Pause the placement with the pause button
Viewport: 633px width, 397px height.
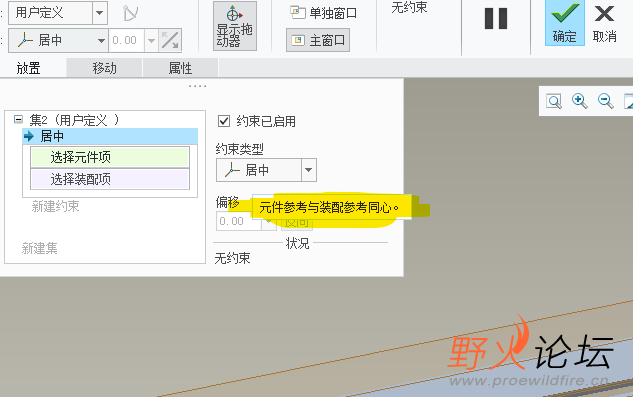(496, 19)
